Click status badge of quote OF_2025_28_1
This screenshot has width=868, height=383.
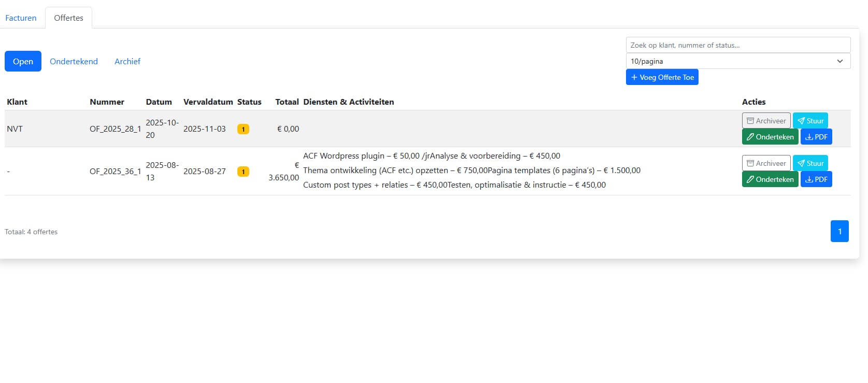(x=243, y=129)
